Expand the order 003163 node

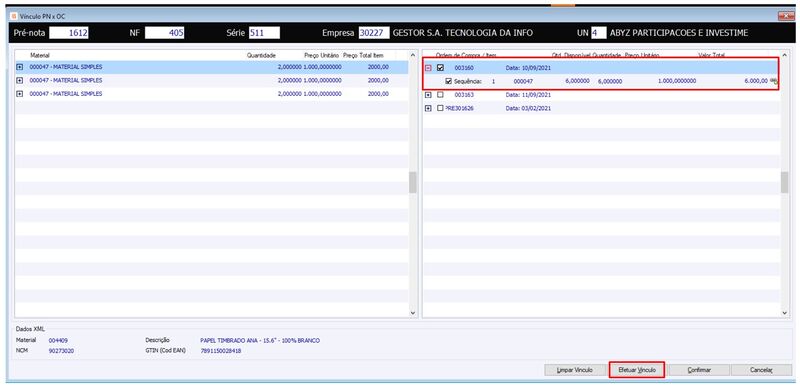coord(429,94)
